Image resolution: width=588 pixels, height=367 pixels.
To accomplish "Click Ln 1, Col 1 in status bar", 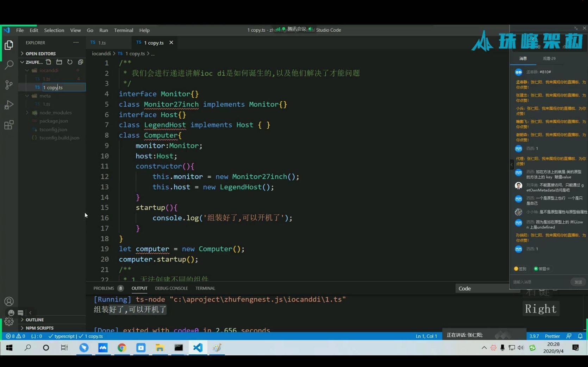I will tap(426, 336).
